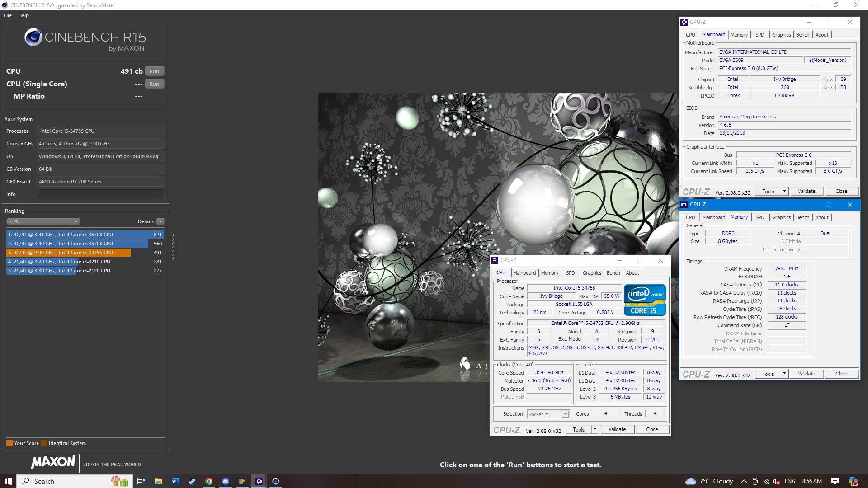Show hidden system tray icons
Image resolution: width=868 pixels, height=488 pixels.
[x=744, y=481]
